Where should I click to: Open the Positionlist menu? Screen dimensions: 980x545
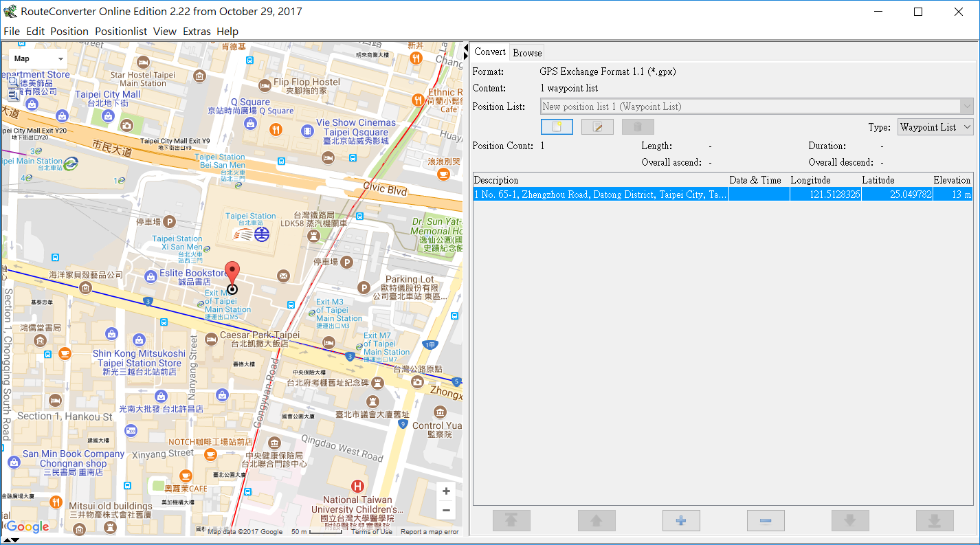point(121,31)
